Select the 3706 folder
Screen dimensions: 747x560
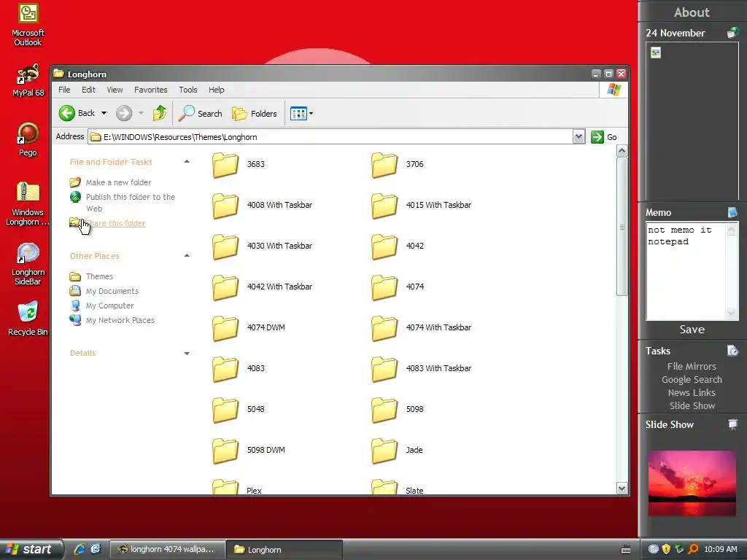pyautogui.click(x=398, y=164)
